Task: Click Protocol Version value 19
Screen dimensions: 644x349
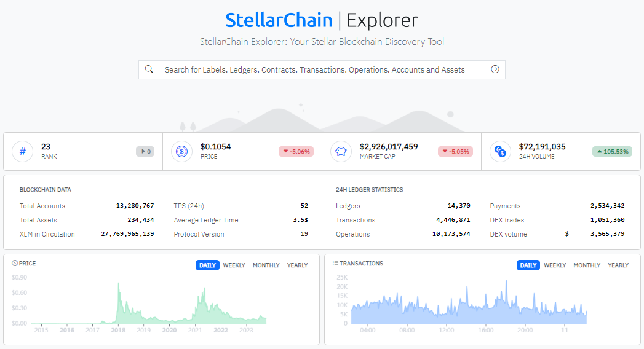Action: point(304,234)
